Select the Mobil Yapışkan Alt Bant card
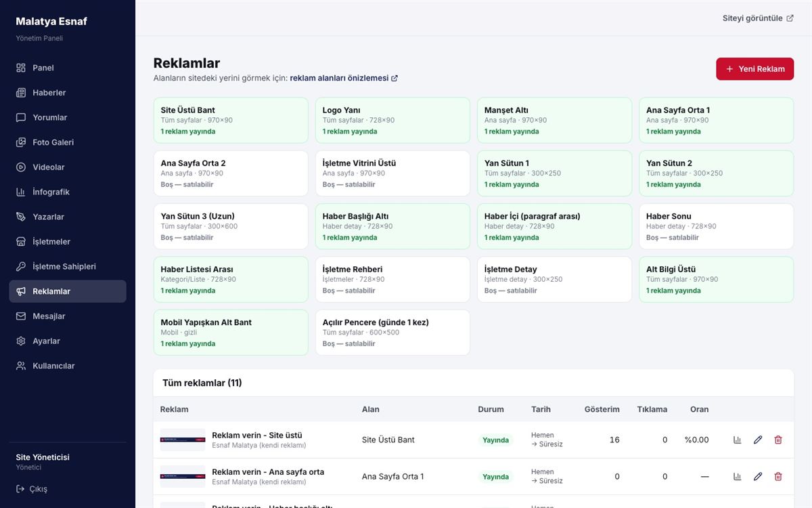Screen dimensions: 812x508 pyautogui.click(x=231, y=333)
